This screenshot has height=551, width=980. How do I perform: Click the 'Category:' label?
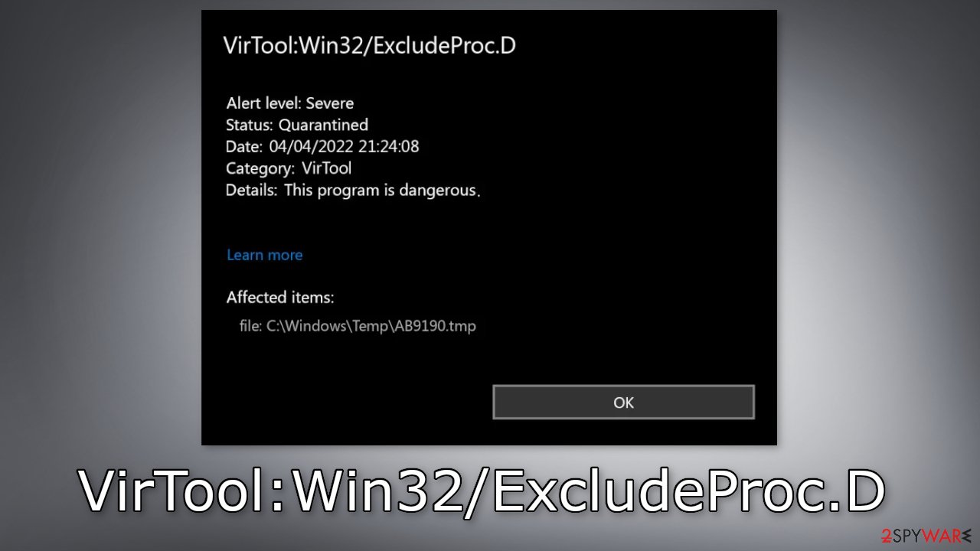[260, 168]
